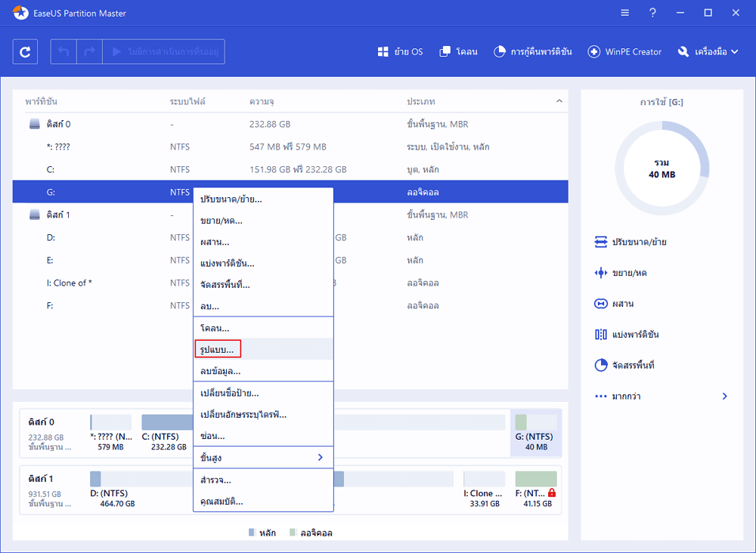Click the โคลน clone toolbar button
The height and width of the screenshot is (553, 756).
(x=459, y=51)
